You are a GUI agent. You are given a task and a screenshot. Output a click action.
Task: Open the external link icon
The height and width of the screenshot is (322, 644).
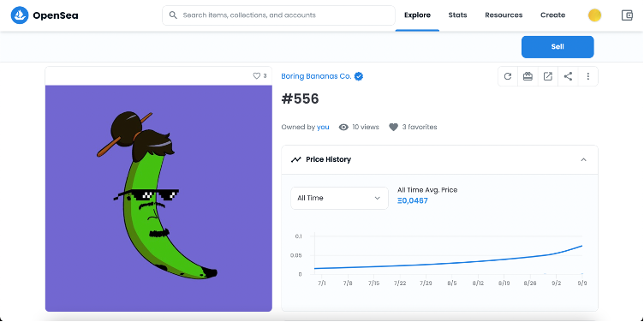[x=548, y=76]
